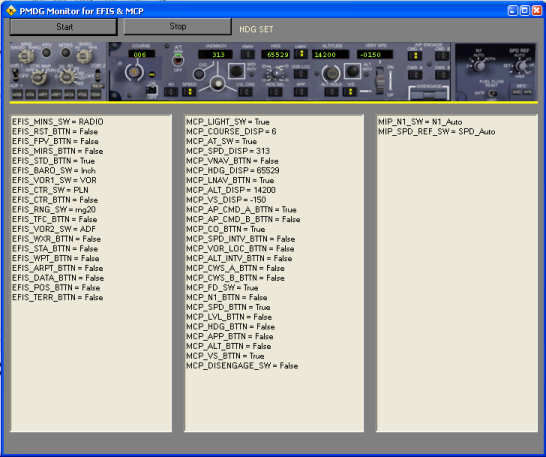This screenshot has width=546, height=457.
Task: Click the N1 SET selector knob
Action: 479,66
